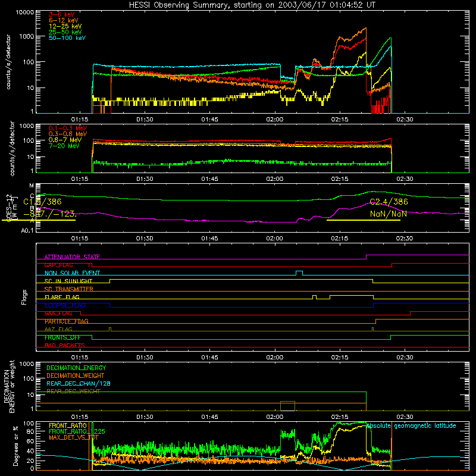Viewport: 476px width, 476px height.
Task: Click the REAR_DEC_CHAN/128 legend label
Action: (79, 383)
